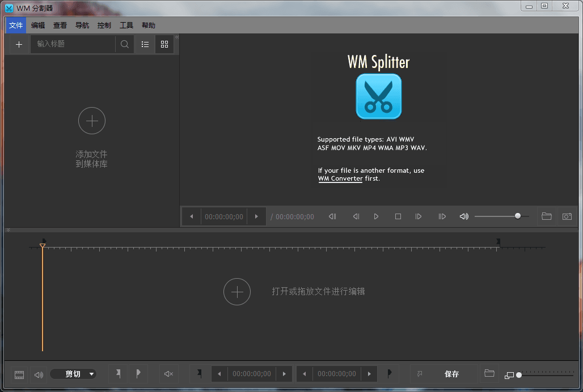This screenshot has width=583, height=392.
Task: Switch media library to list view
Action: click(x=145, y=44)
